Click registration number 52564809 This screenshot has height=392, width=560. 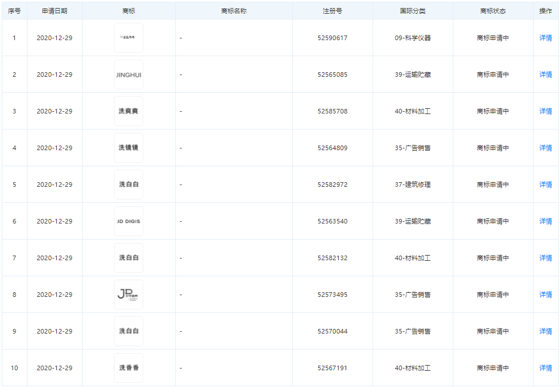point(332,148)
